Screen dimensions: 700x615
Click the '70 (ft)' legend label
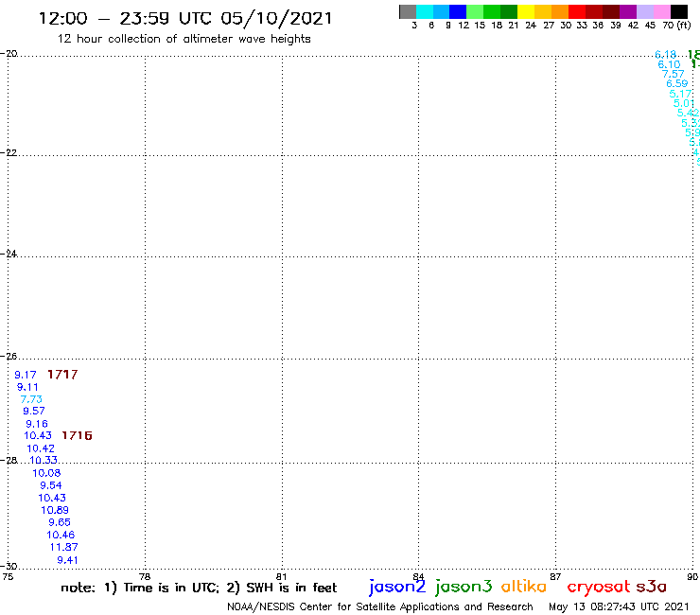tap(676, 25)
